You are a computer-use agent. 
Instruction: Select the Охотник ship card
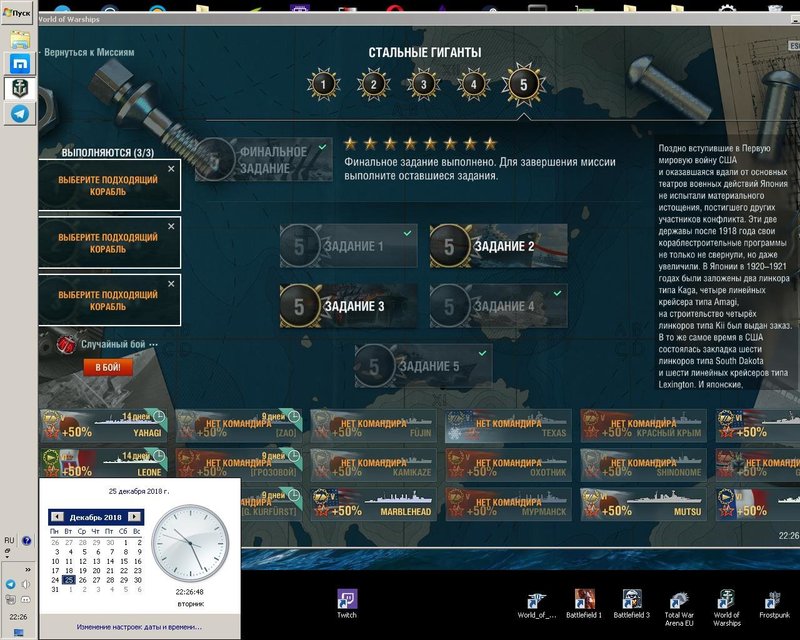(508, 464)
